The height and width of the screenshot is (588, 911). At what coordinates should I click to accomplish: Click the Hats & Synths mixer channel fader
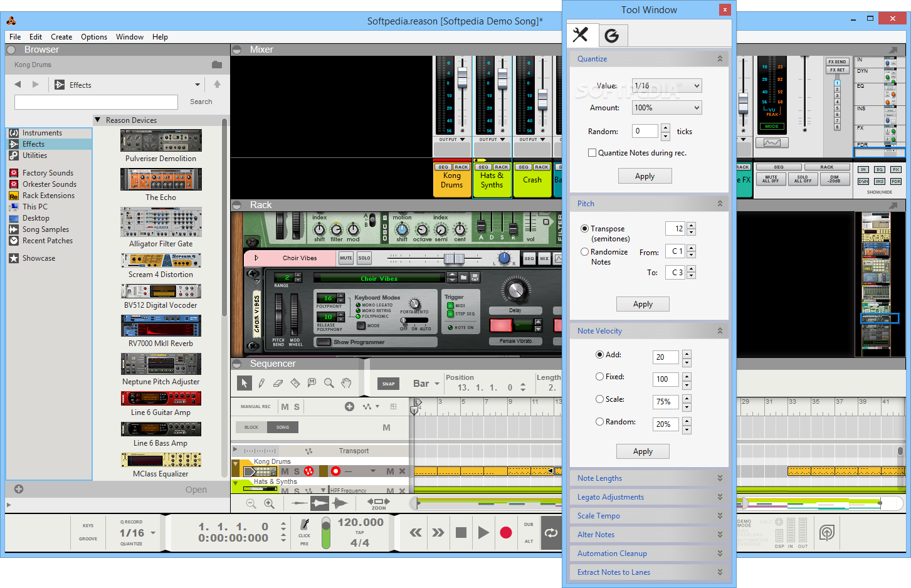click(502, 78)
